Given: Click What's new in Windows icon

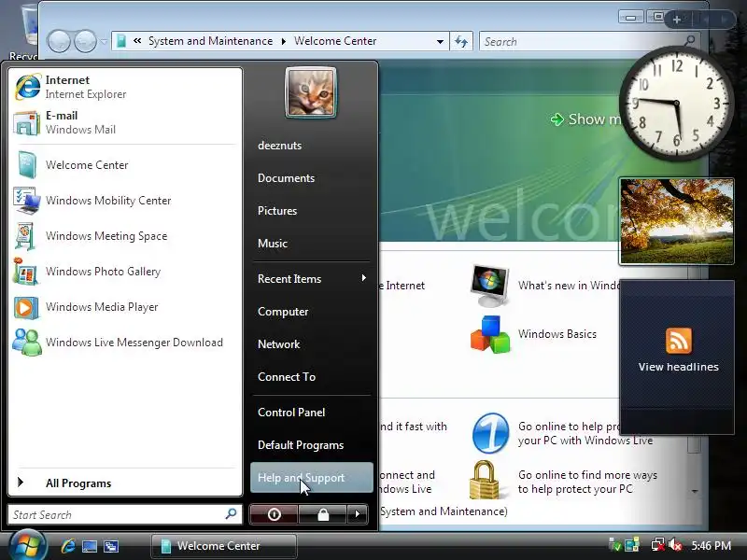Looking at the screenshot, I should click(x=489, y=286).
